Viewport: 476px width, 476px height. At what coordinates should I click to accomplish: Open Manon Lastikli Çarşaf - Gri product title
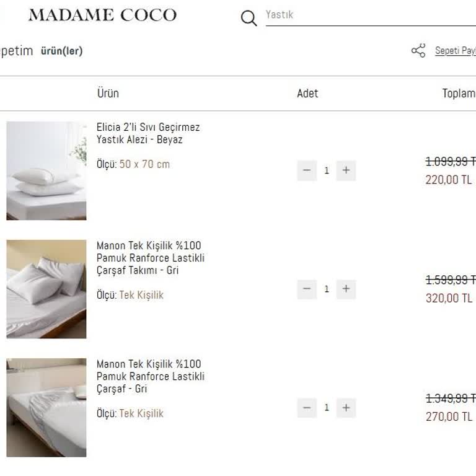click(x=150, y=376)
